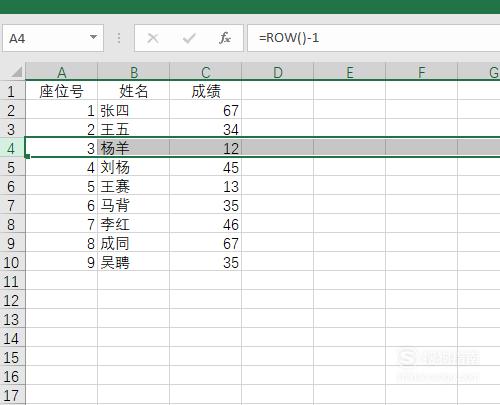Select seat number cell for 王赛
The width and height of the screenshot is (500, 405).
point(62,186)
